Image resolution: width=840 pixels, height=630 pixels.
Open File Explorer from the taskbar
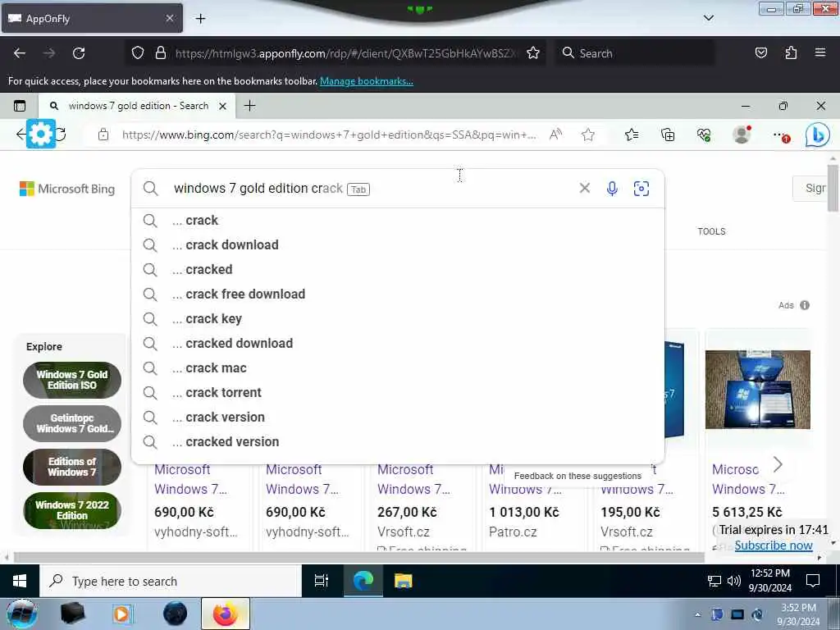[403, 581]
